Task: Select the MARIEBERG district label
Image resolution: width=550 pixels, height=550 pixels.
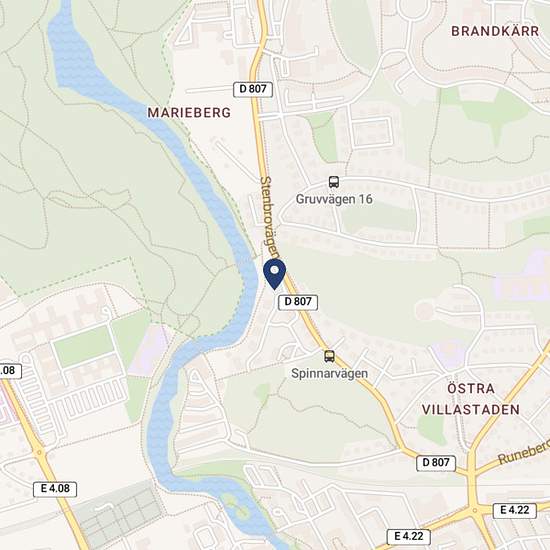Action: point(189,113)
